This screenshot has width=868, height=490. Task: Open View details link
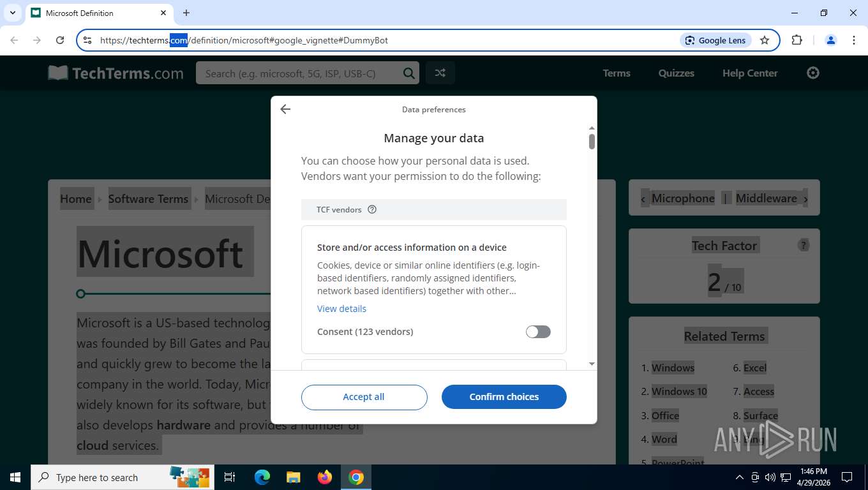coord(341,309)
